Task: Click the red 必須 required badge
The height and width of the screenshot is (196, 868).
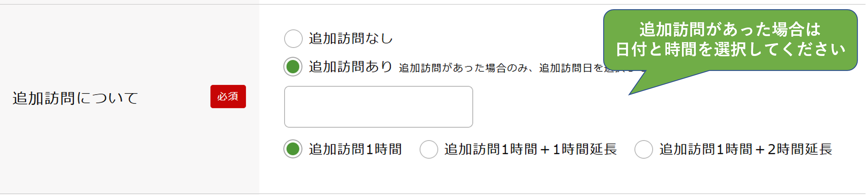Action: pos(228,97)
